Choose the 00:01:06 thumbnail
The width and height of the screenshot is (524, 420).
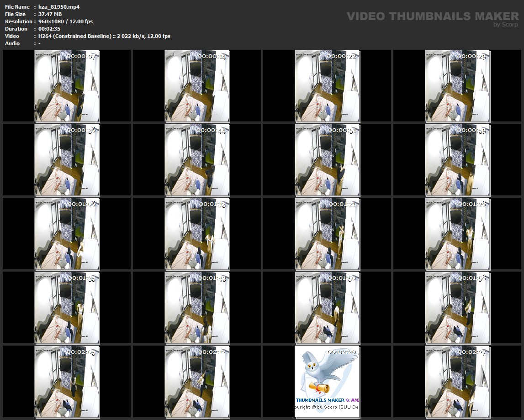pos(67,234)
